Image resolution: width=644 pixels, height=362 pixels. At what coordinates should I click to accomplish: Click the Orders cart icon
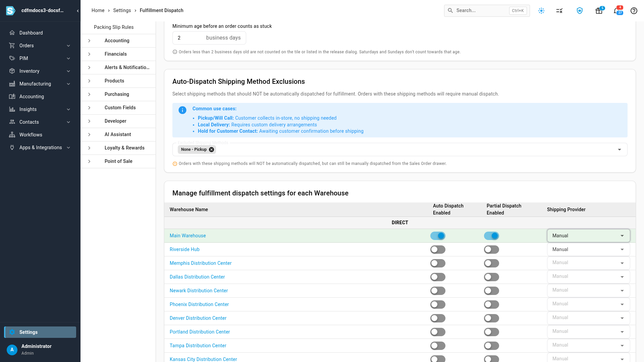point(12,46)
